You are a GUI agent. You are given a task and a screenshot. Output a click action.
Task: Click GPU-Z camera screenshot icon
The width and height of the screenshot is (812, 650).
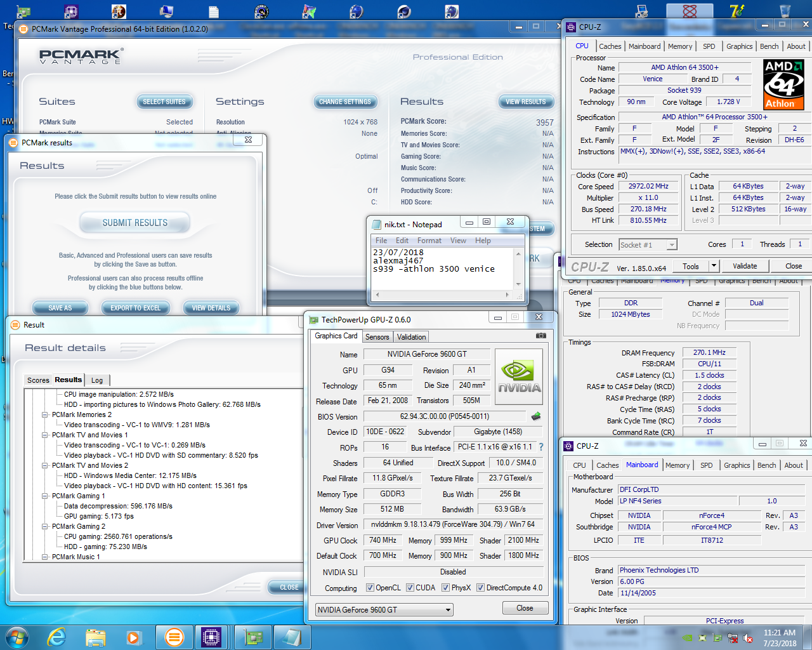(541, 335)
